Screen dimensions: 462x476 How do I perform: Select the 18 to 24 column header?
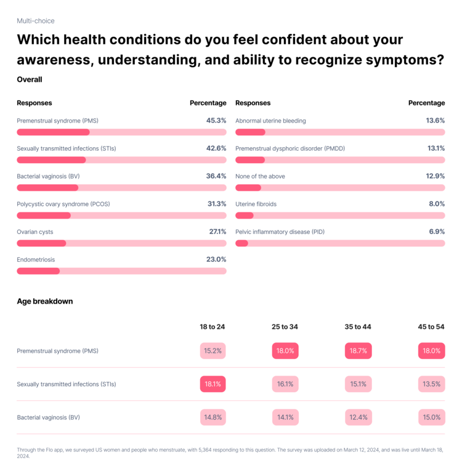point(213,326)
